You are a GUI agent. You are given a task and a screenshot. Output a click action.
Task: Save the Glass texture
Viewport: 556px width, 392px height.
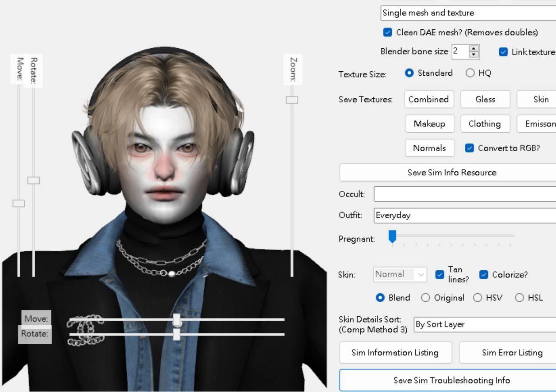click(485, 99)
